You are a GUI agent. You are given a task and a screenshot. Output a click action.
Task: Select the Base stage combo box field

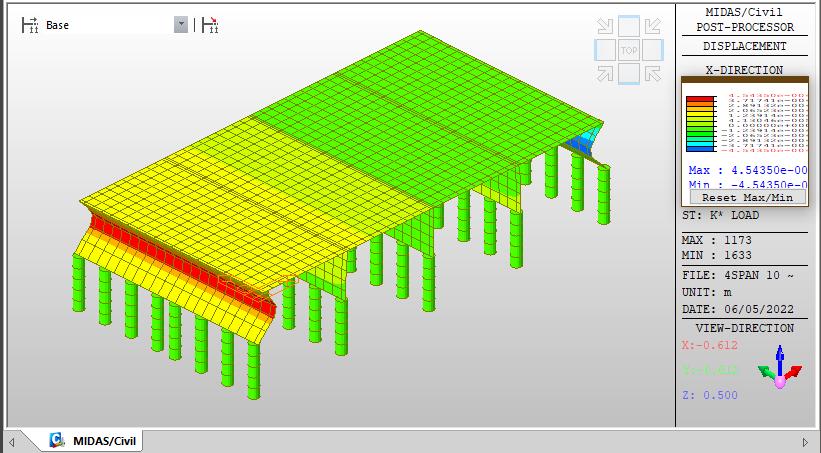click(x=115, y=25)
